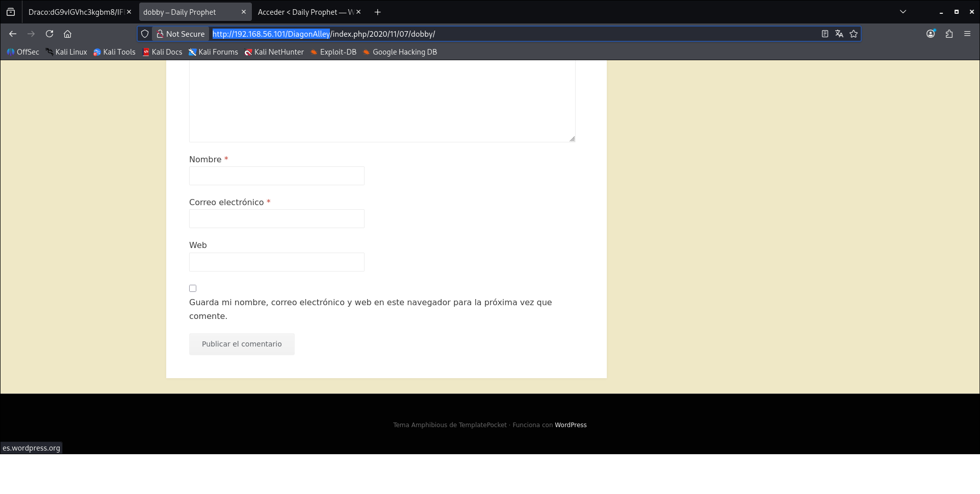Click the shield tracking protection icon
980x494 pixels.
[x=145, y=34]
